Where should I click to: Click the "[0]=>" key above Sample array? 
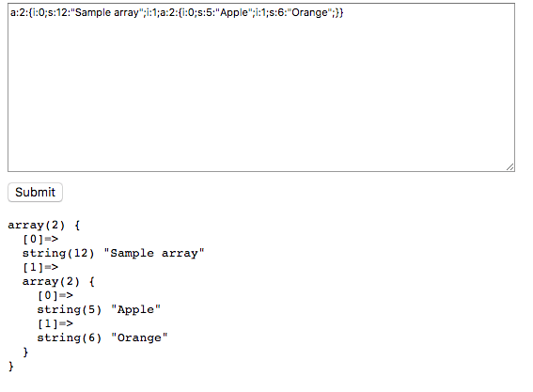(40, 240)
